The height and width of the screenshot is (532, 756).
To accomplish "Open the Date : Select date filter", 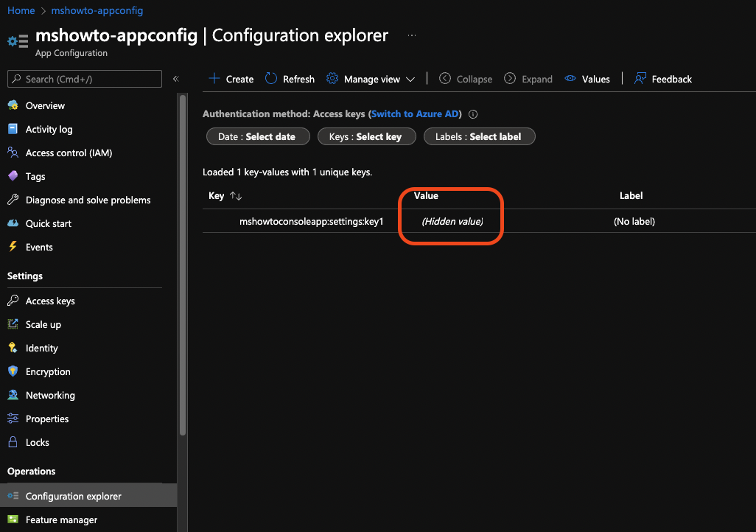I will pos(258,136).
